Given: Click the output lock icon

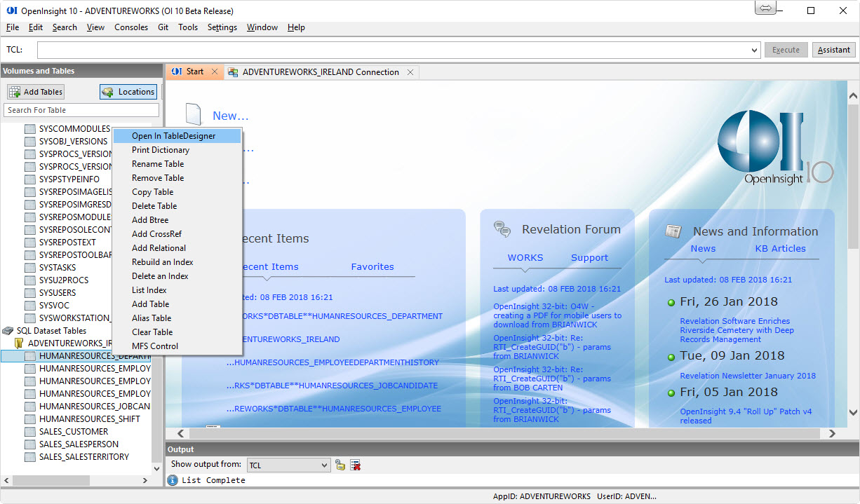Looking at the screenshot, I should pos(340,465).
